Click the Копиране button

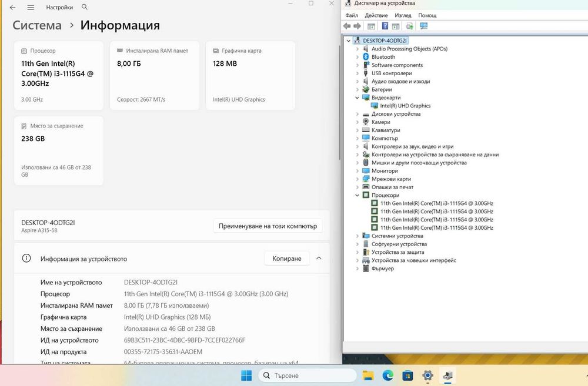coord(287,258)
